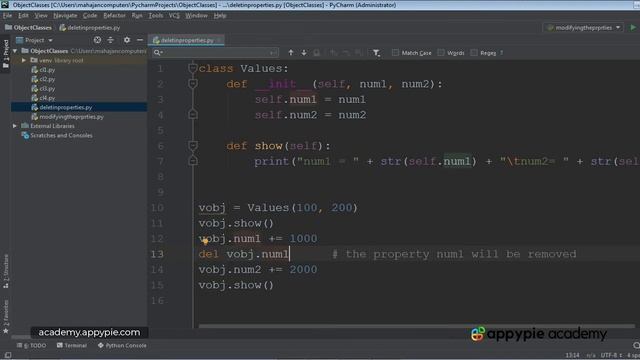This screenshot has height=360, width=640.
Task: Select Scratches and Consoles node
Action: 57,135
